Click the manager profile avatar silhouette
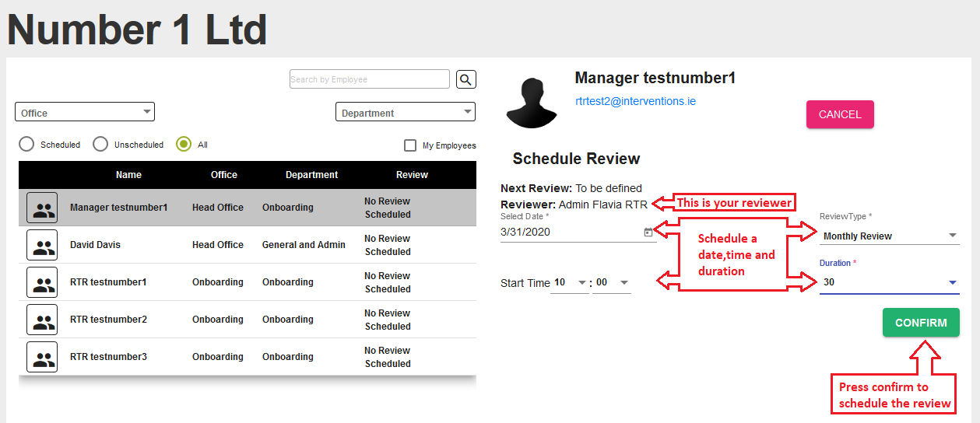This screenshot has width=980, height=423. (x=531, y=102)
